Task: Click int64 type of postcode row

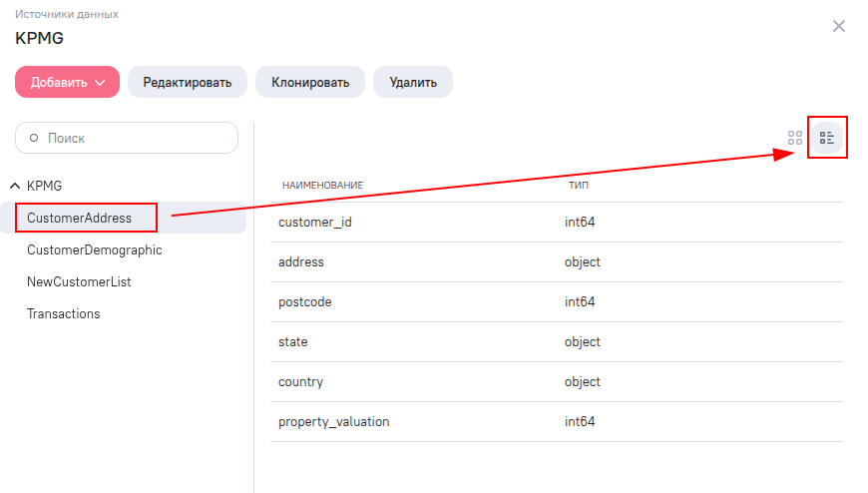Action: (x=580, y=302)
